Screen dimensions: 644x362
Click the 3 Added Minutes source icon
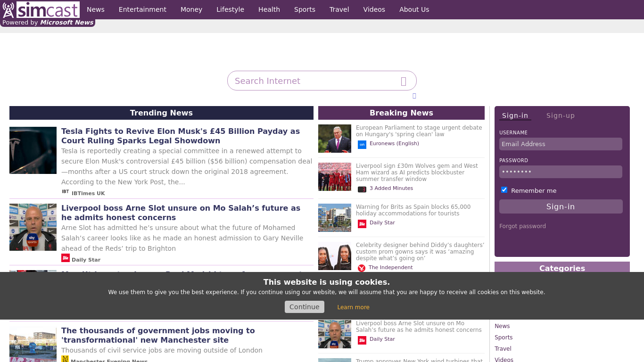(x=362, y=189)
